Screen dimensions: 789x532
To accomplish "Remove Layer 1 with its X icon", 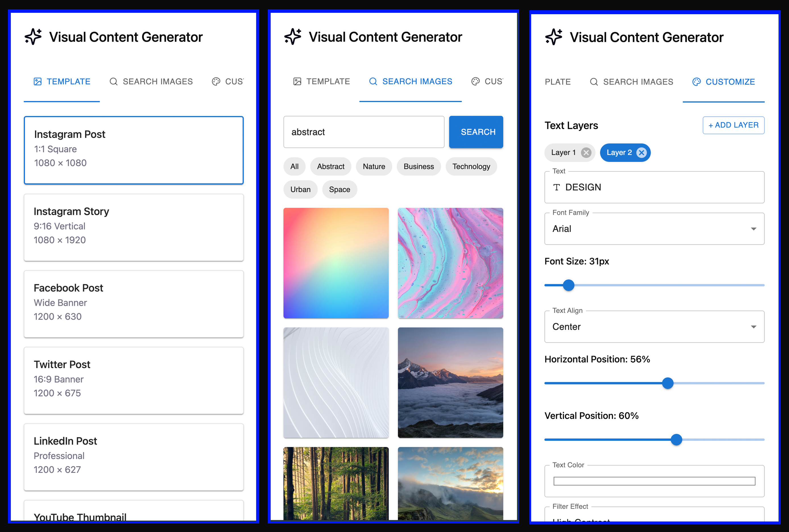I will tap(586, 153).
